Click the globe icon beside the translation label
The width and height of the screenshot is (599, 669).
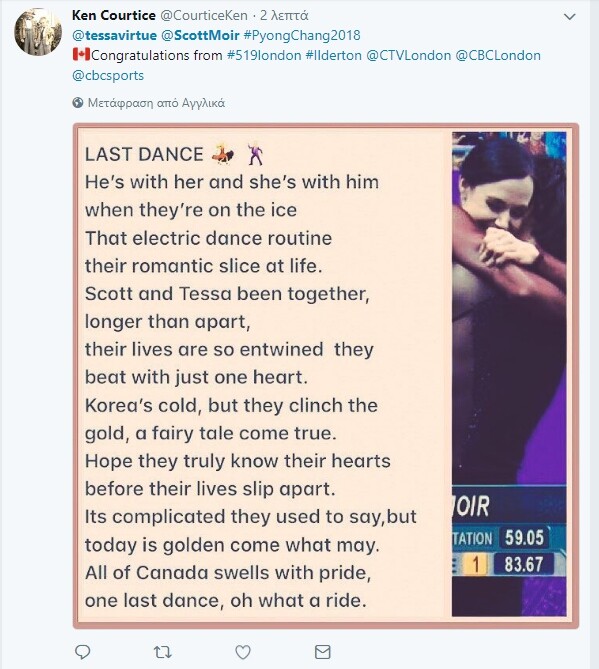click(x=78, y=103)
